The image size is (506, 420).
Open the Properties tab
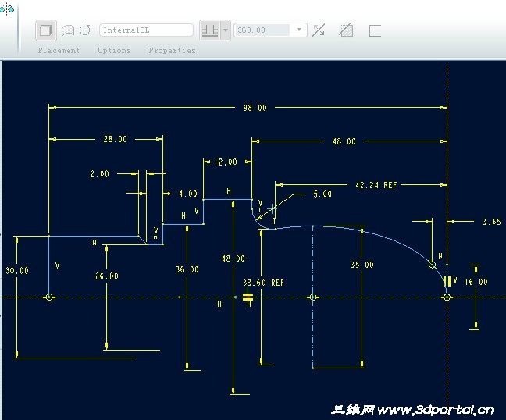[172, 50]
